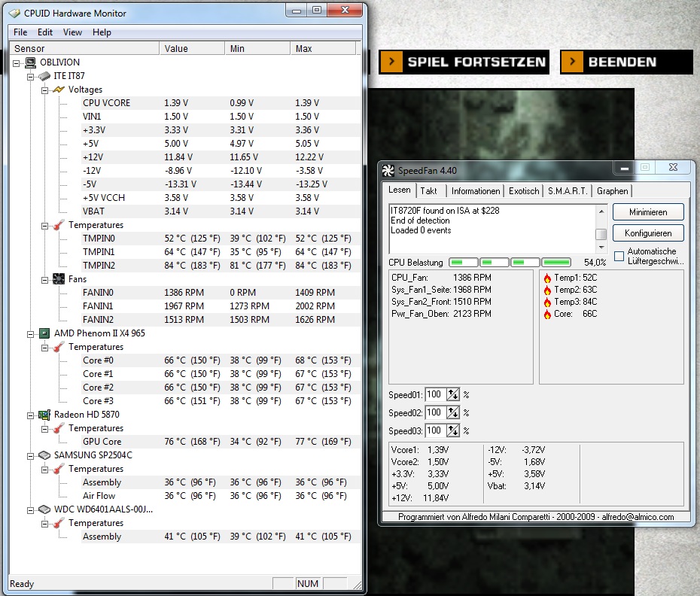Open the Edit menu

pyautogui.click(x=44, y=32)
